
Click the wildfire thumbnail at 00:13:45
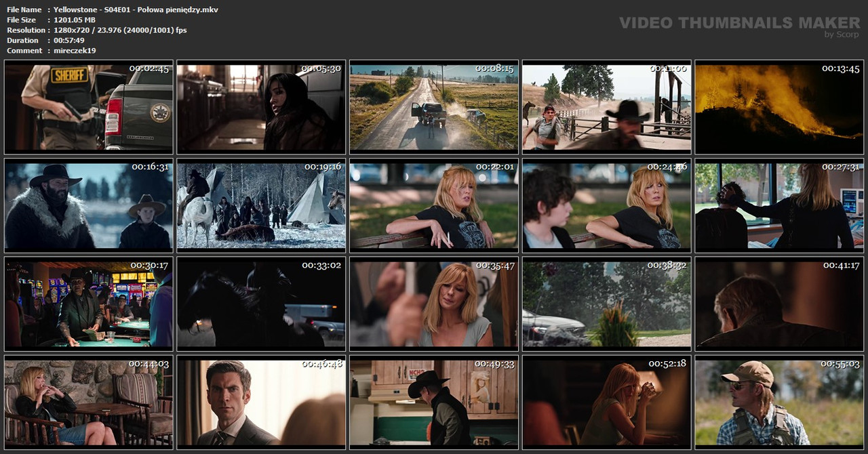[779, 106]
